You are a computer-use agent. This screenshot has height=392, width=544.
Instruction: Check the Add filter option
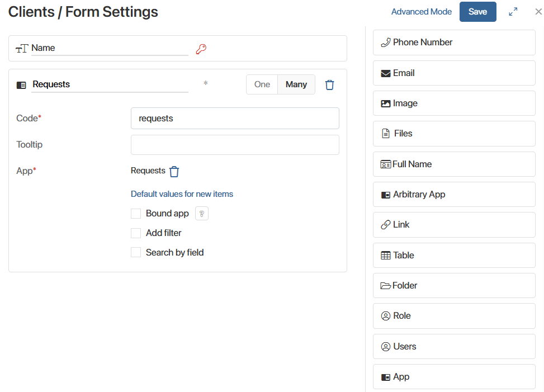point(136,233)
